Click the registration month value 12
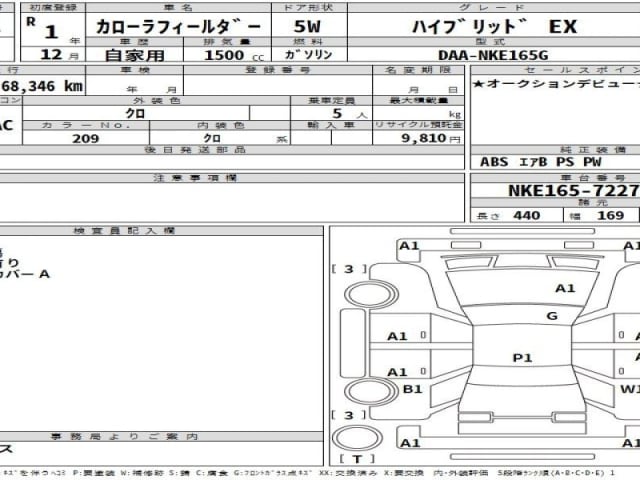Viewport: 640px width, 480px height. click(51, 55)
